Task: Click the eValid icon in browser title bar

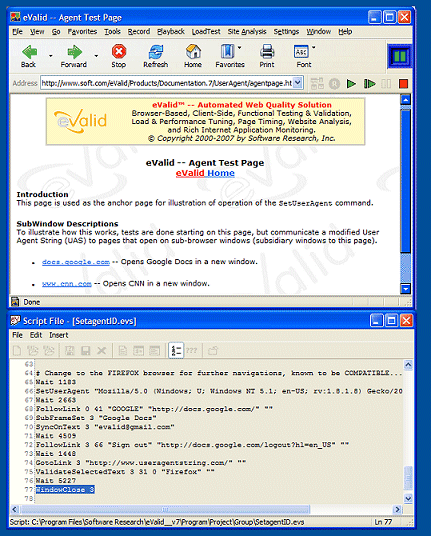Action: [15, 17]
